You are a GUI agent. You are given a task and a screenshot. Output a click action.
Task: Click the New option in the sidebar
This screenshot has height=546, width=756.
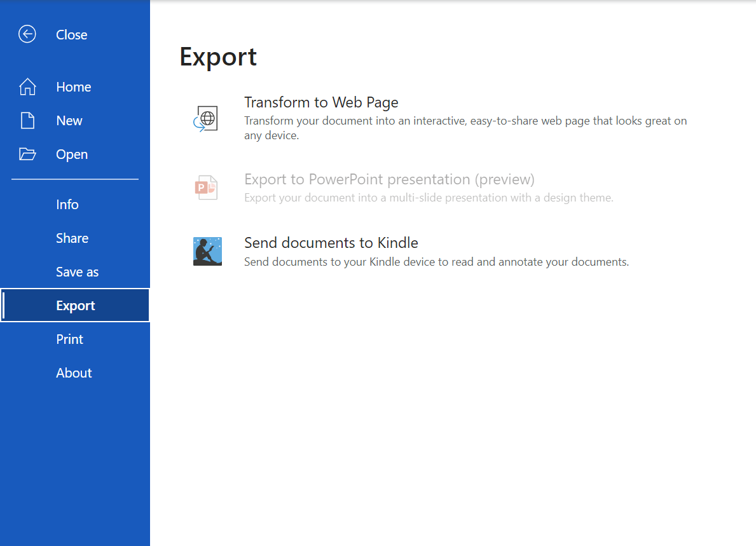coord(68,120)
